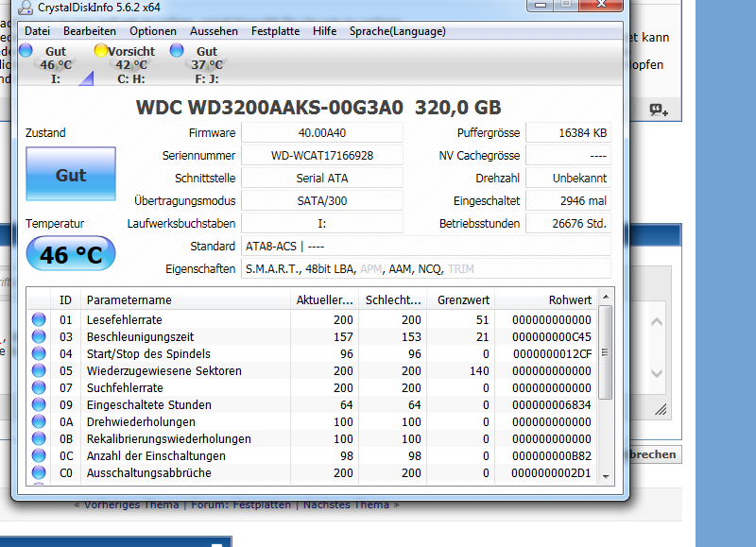Open Nächstes Thema link in browser behind
756x547 pixels.
346,505
